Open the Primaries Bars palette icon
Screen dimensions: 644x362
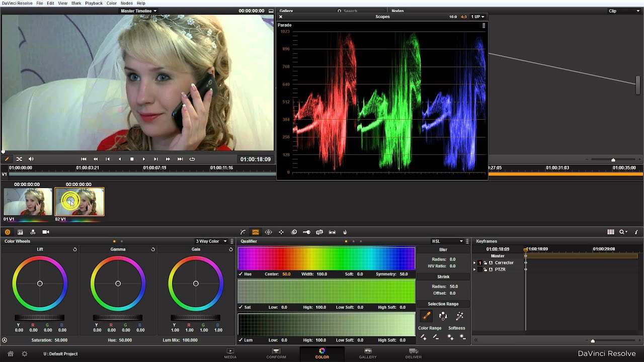[x=20, y=232]
